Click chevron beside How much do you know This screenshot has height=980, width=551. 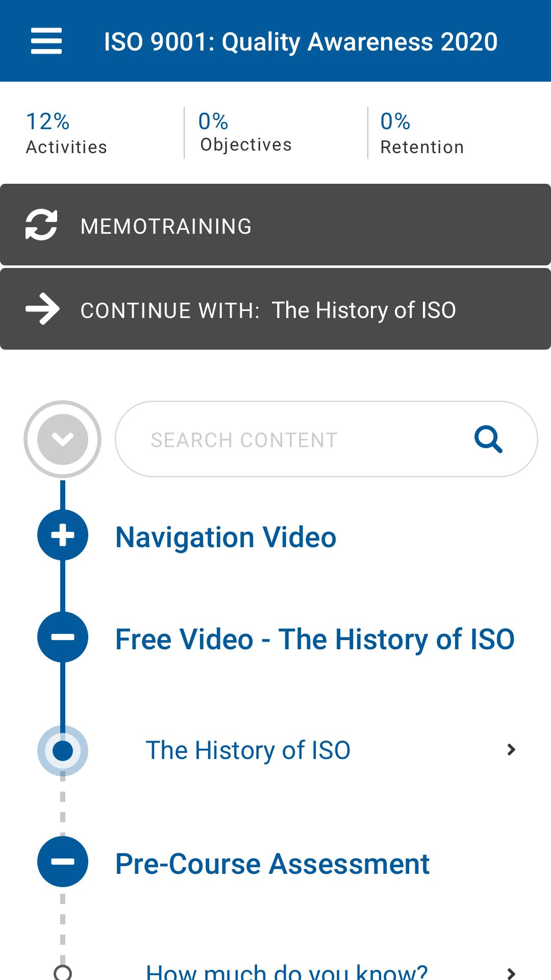pyautogui.click(x=511, y=973)
